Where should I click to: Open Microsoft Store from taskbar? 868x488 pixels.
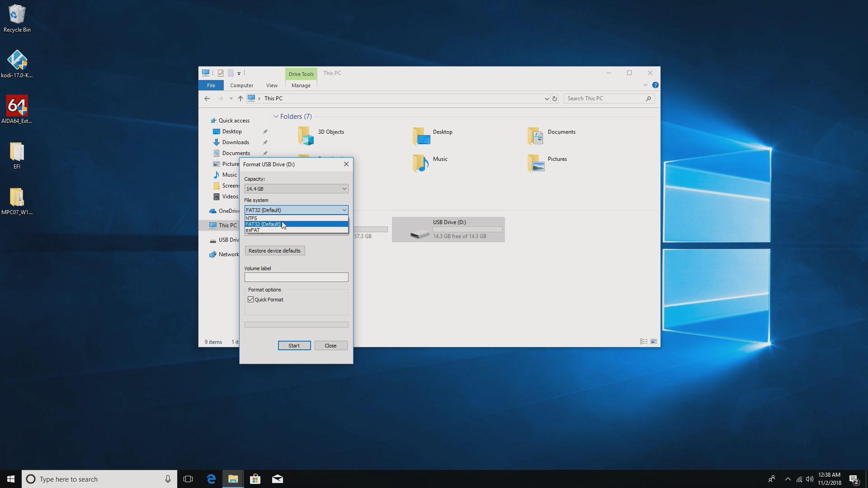(x=255, y=479)
